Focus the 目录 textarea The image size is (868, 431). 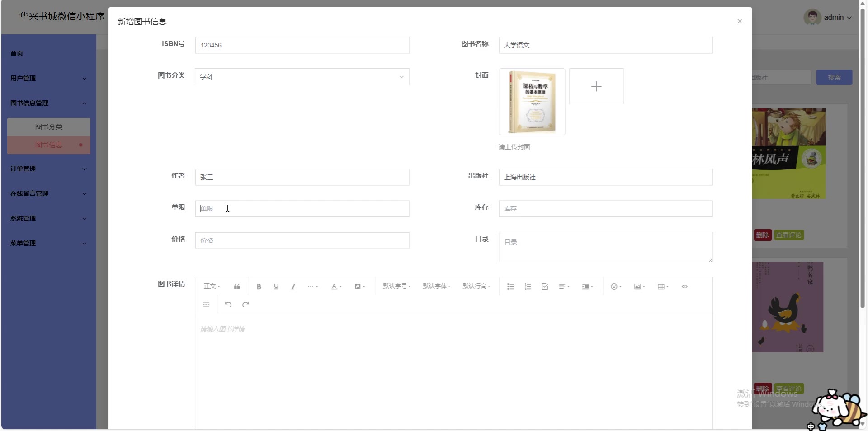[606, 247]
